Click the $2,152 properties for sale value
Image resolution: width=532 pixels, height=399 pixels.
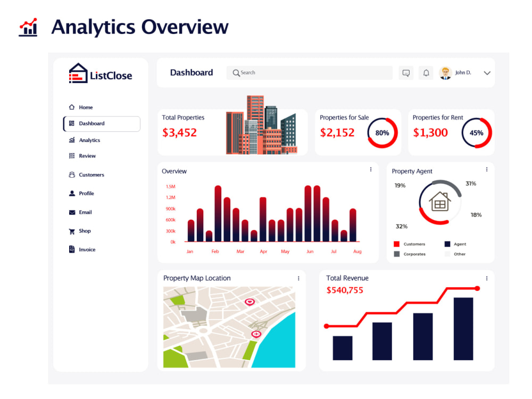pos(337,132)
